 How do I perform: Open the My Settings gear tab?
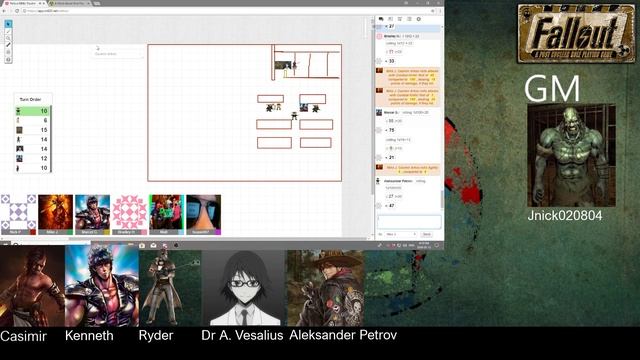click(419, 19)
